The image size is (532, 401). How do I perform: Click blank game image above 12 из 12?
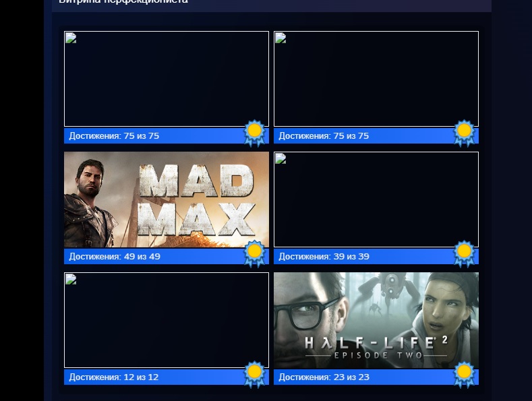pos(167,320)
